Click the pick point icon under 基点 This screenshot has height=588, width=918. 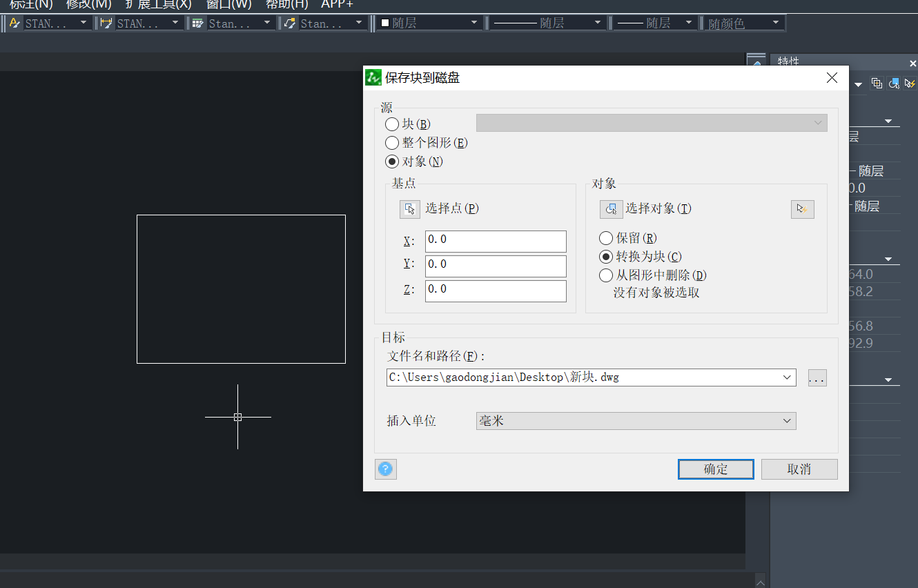(409, 209)
